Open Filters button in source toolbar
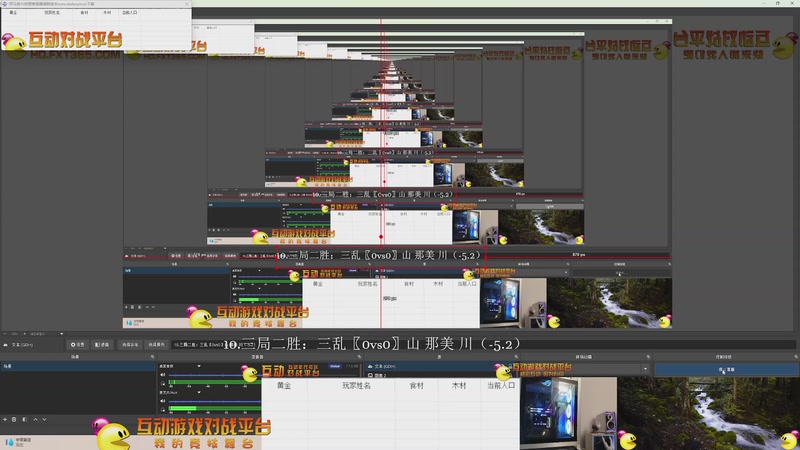This screenshot has width=800, height=450. [102, 344]
